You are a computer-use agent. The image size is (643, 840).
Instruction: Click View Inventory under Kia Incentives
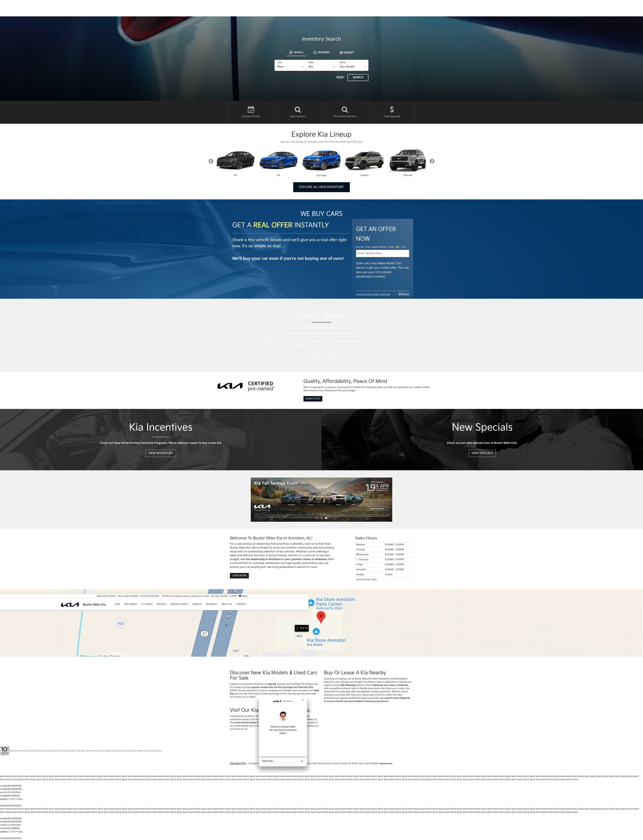pyautogui.click(x=161, y=453)
